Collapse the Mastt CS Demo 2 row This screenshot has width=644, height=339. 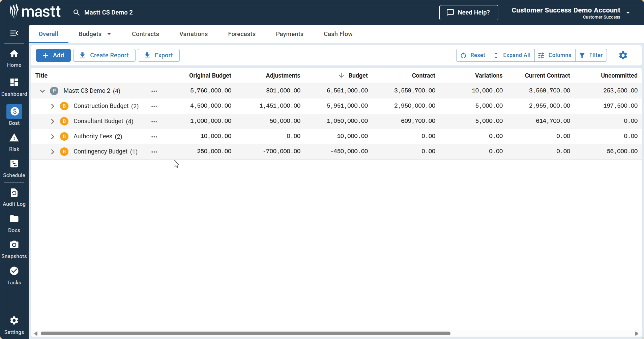tap(42, 91)
